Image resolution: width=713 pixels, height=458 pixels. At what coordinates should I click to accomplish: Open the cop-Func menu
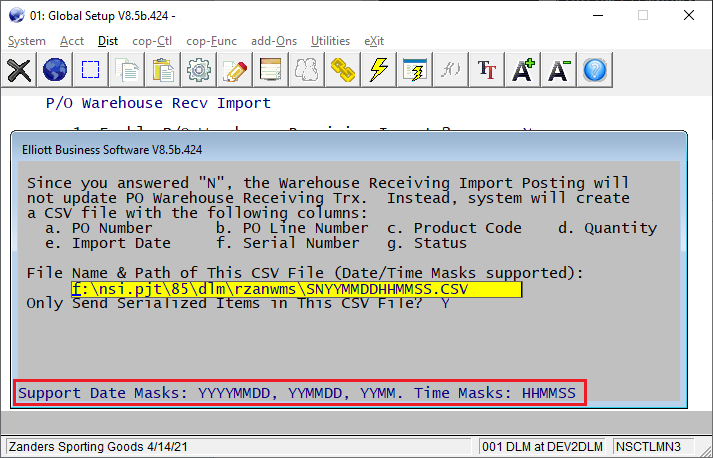(x=211, y=41)
